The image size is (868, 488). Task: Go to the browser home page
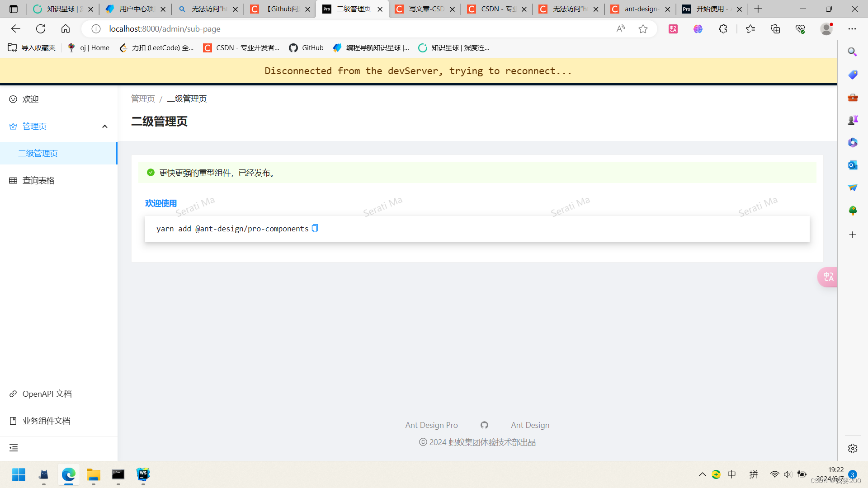point(66,29)
